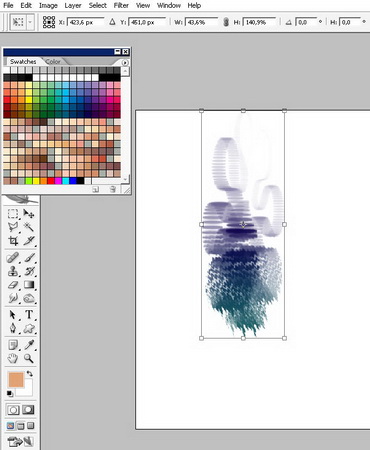
Task: Toggle relative positioning triangle between X and Y
Action: point(112,22)
